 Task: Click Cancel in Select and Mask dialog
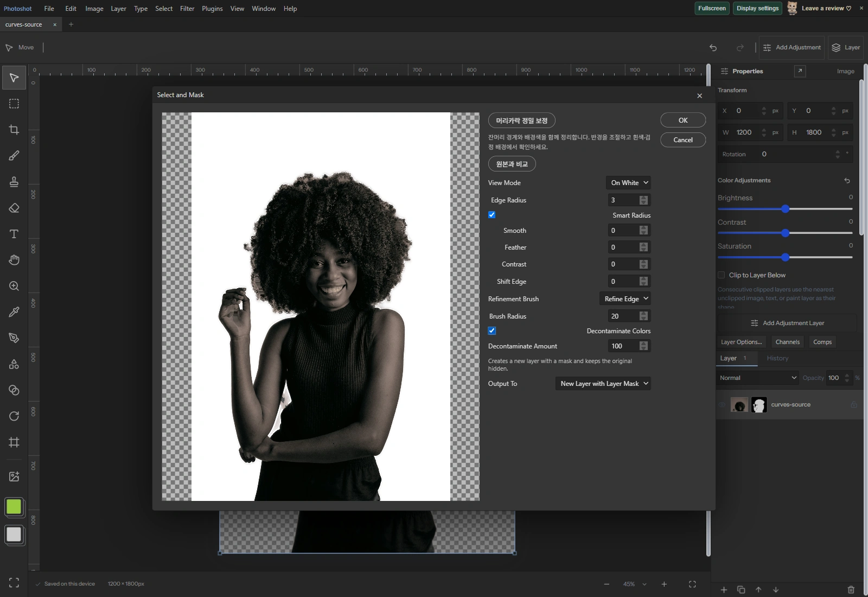(683, 140)
